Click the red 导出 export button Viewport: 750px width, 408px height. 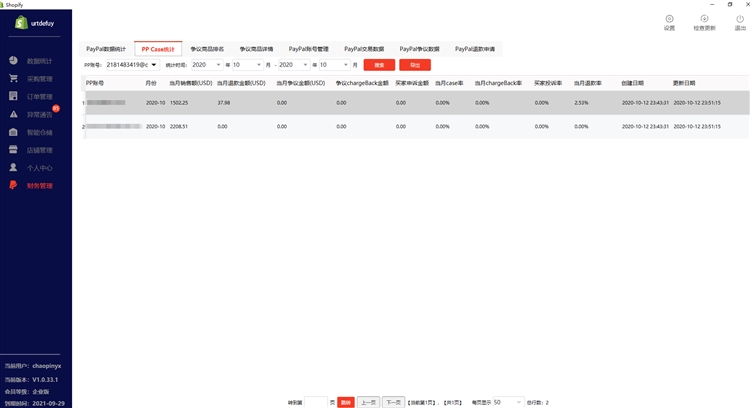(x=415, y=65)
